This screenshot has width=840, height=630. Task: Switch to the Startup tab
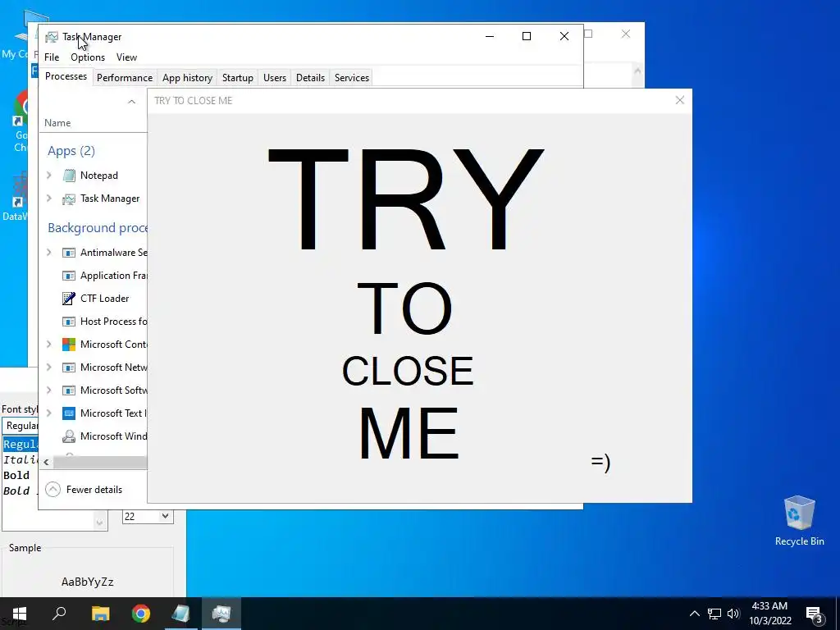(237, 78)
